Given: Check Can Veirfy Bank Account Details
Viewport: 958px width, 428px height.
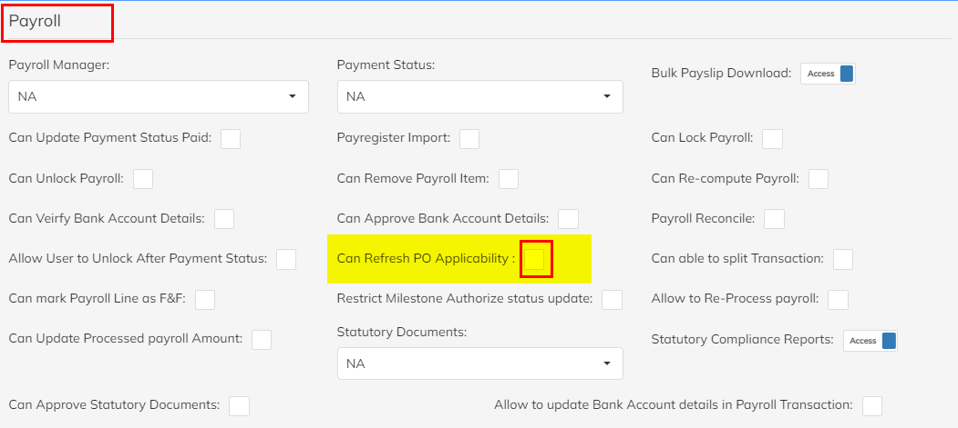Looking at the screenshot, I should click(x=224, y=219).
